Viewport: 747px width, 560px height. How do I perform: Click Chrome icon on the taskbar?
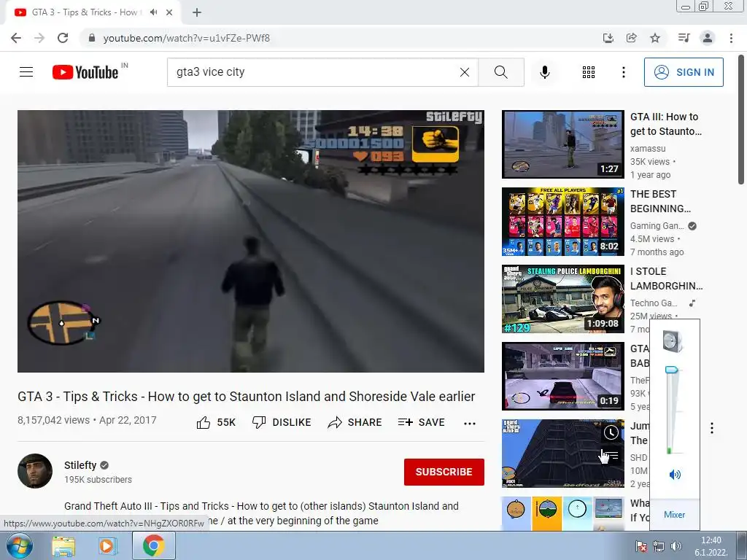[x=153, y=545]
